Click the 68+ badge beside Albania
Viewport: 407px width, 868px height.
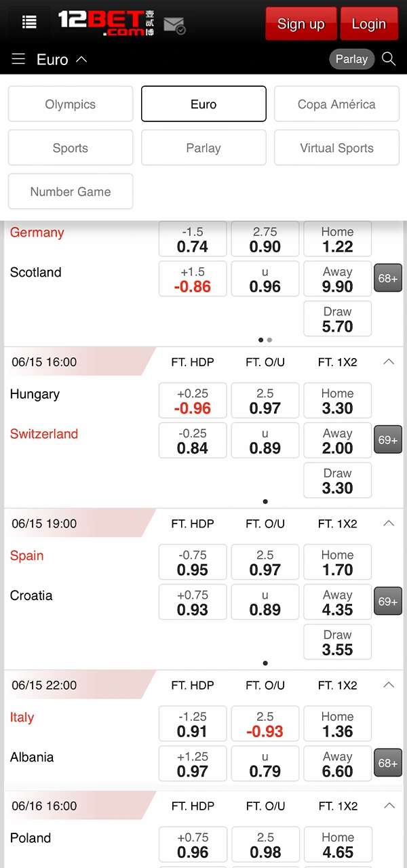pyautogui.click(x=387, y=762)
